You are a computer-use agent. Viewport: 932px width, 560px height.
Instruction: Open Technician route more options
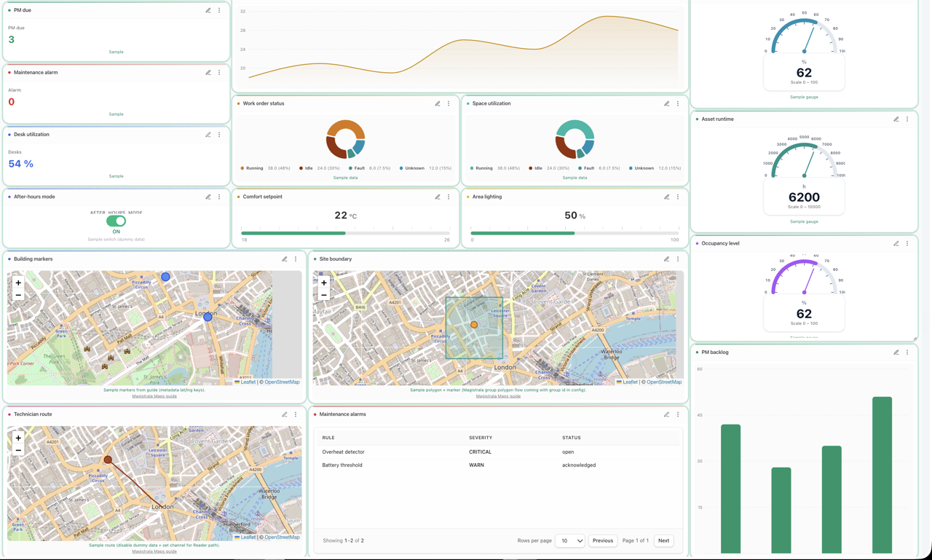coord(296,414)
